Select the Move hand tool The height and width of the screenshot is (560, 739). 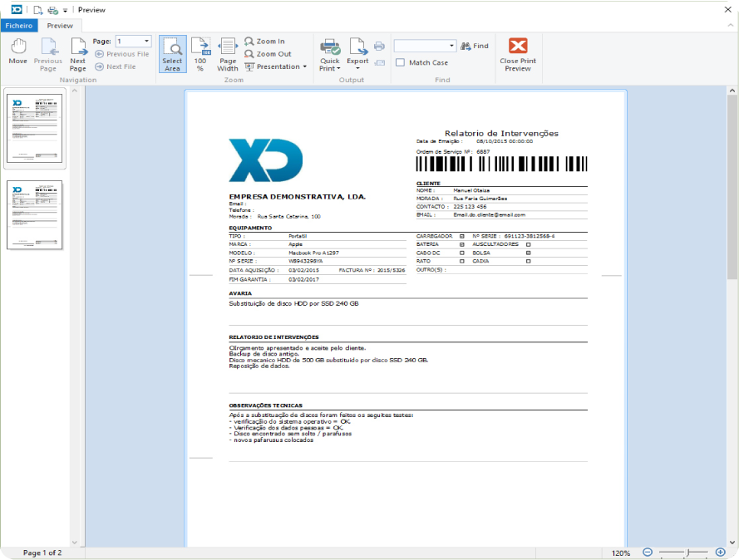(x=17, y=52)
